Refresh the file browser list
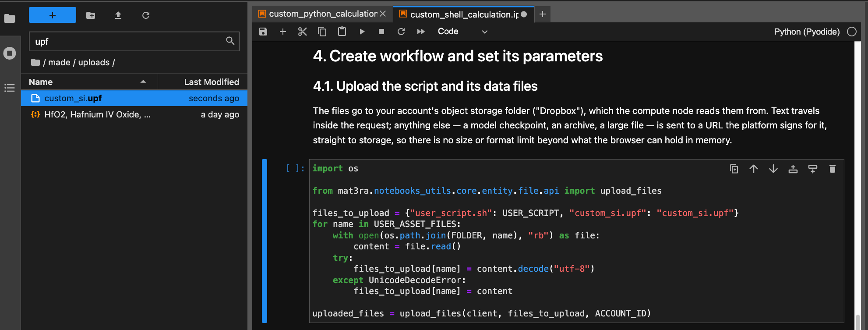 [146, 15]
